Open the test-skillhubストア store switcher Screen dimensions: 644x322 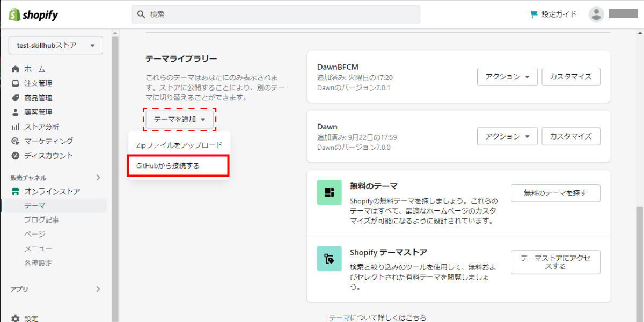(56, 46)
